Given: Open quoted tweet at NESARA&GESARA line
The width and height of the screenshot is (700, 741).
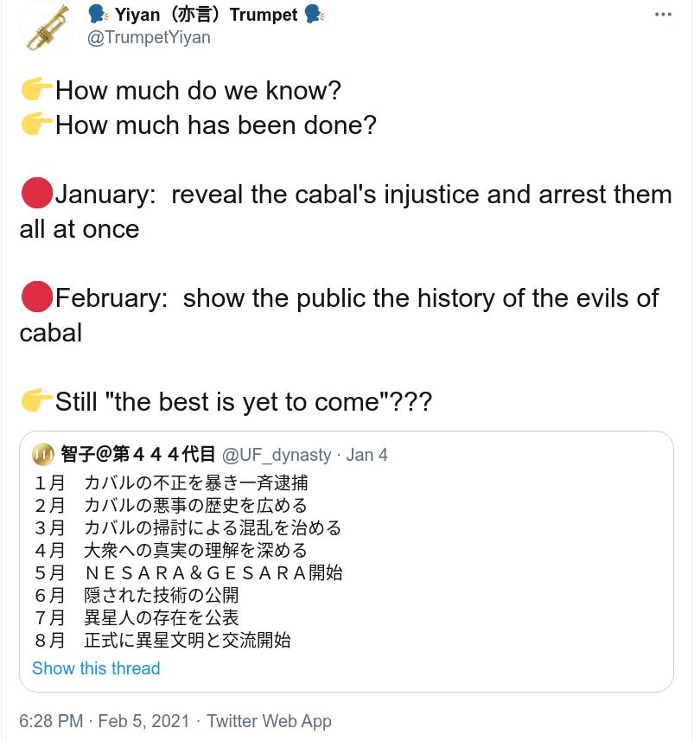Looking at the screenshot, I should tap(188, 572).
